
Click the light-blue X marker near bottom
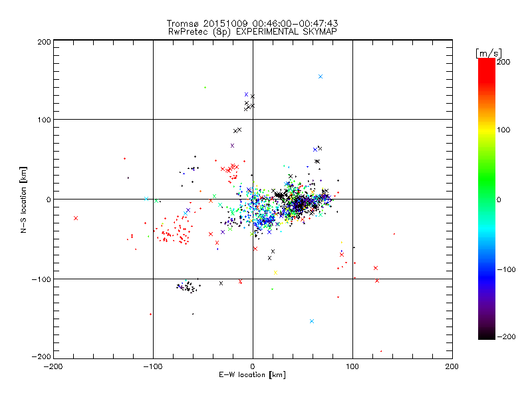pos(312,321)
